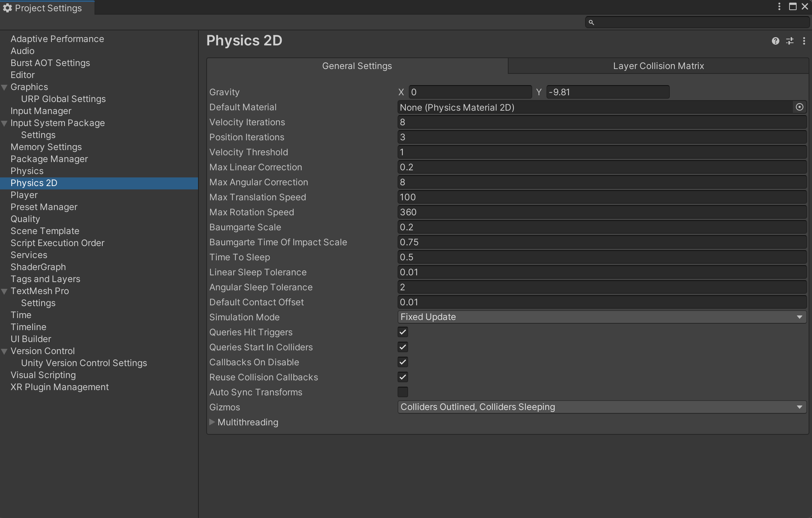This screenshot has height=518, width=812.
Task: Expand the Multithreading foldout
Action: (212, 422)
